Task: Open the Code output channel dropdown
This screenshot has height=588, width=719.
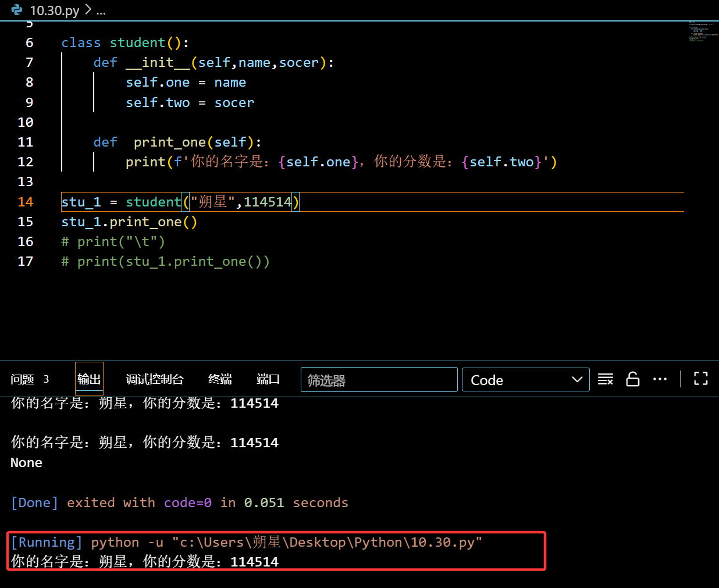Action: 525,379
